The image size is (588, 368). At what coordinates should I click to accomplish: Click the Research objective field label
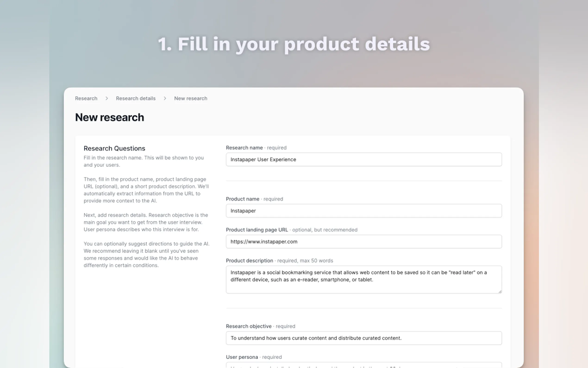point(249,326)
